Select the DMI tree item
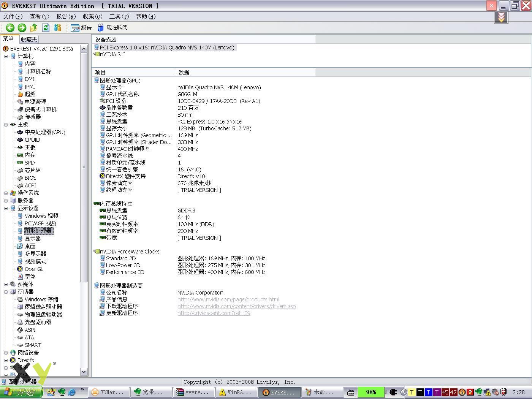 [29, 79]
